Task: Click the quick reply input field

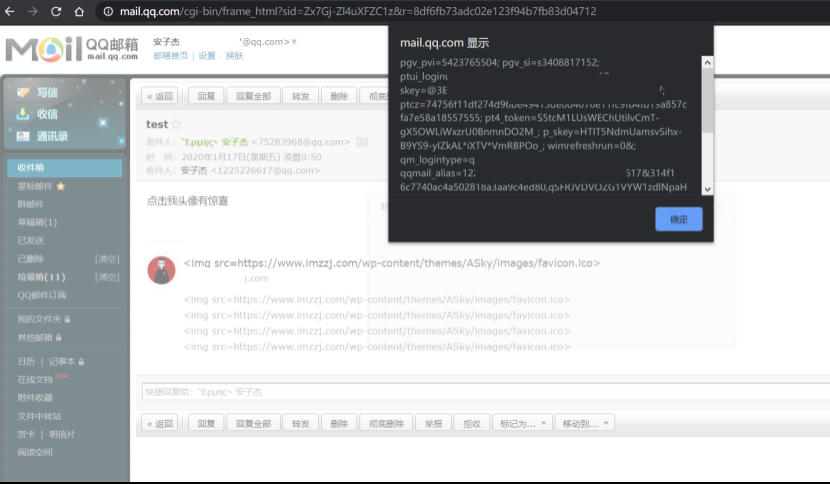Action: (x=486, y=392)
